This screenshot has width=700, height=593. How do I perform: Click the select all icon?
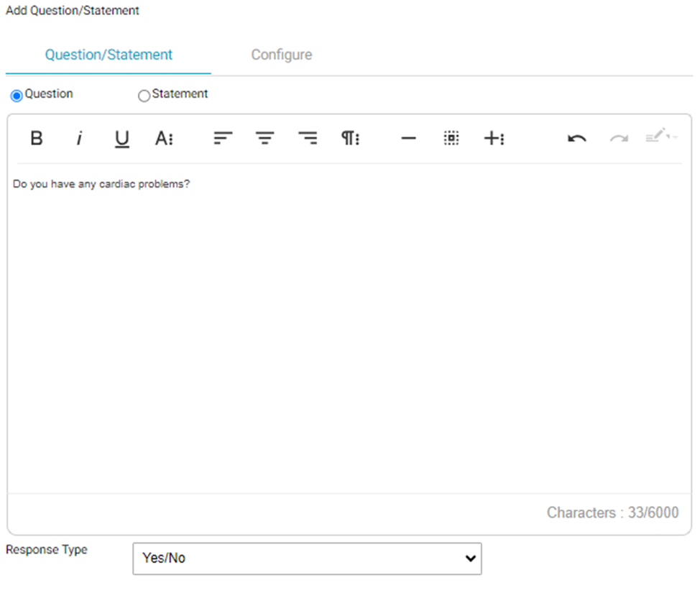pyautogui.click(x=451, y=139)
